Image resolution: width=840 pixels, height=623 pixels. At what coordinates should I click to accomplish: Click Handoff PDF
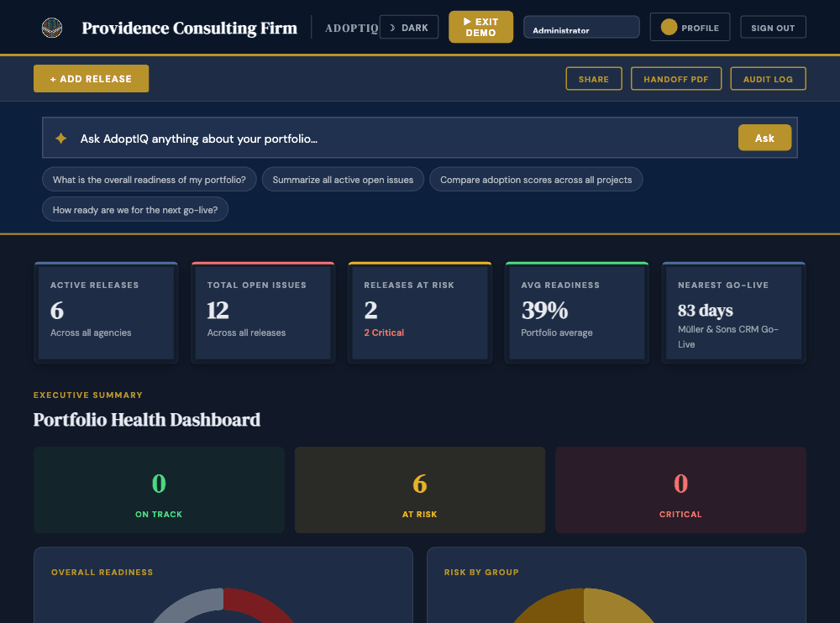[x=676, y=78]
